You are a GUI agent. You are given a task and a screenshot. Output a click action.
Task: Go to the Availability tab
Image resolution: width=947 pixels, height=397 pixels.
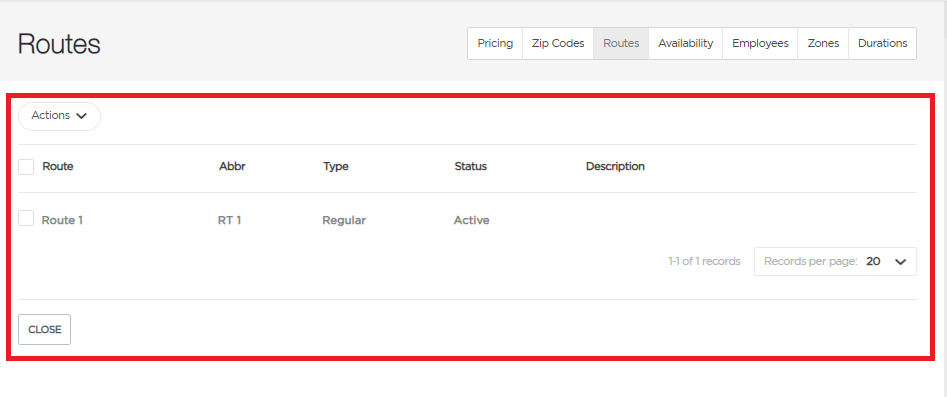click(x=685, y=44)
